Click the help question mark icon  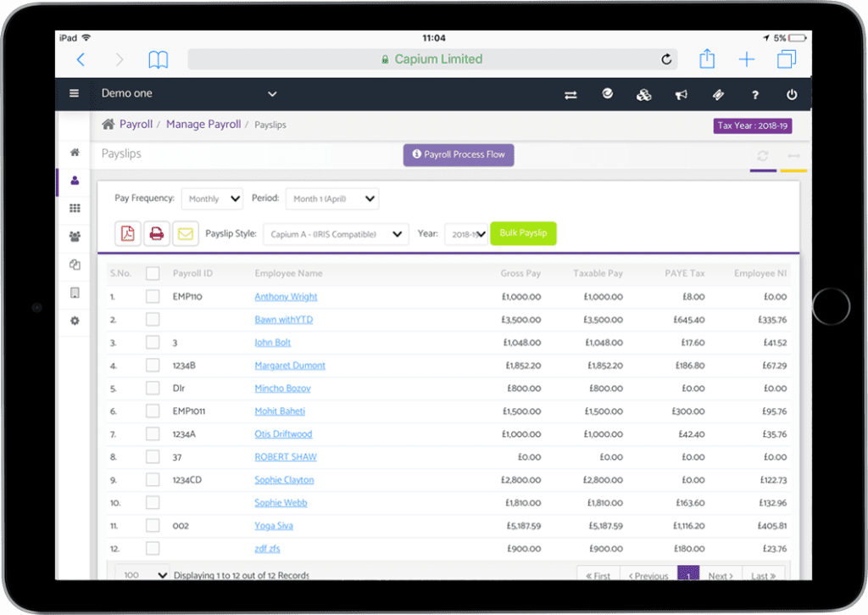point(754,93)
